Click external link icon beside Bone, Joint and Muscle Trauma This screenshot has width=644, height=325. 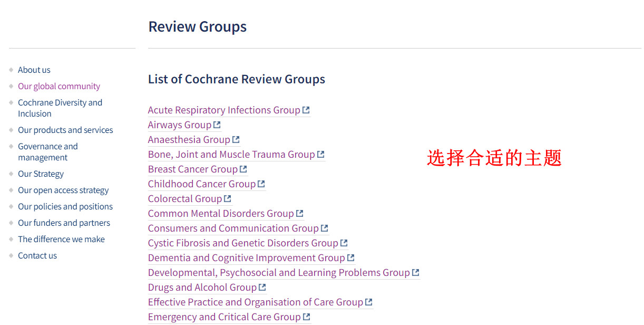coord(321,155)
